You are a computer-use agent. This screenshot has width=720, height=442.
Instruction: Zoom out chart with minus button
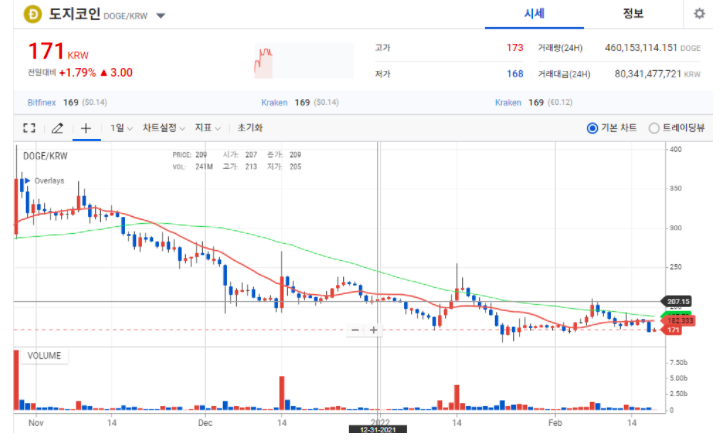click(x=355, y=330)
